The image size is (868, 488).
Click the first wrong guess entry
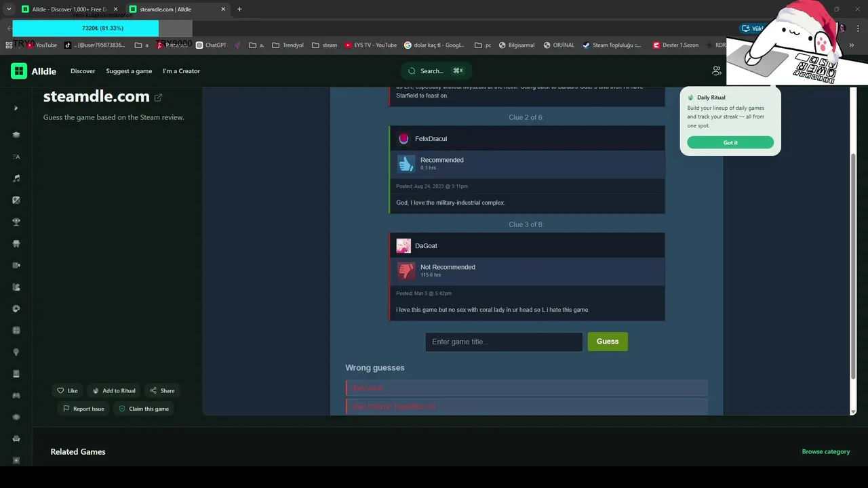click(x=526, y=388)
